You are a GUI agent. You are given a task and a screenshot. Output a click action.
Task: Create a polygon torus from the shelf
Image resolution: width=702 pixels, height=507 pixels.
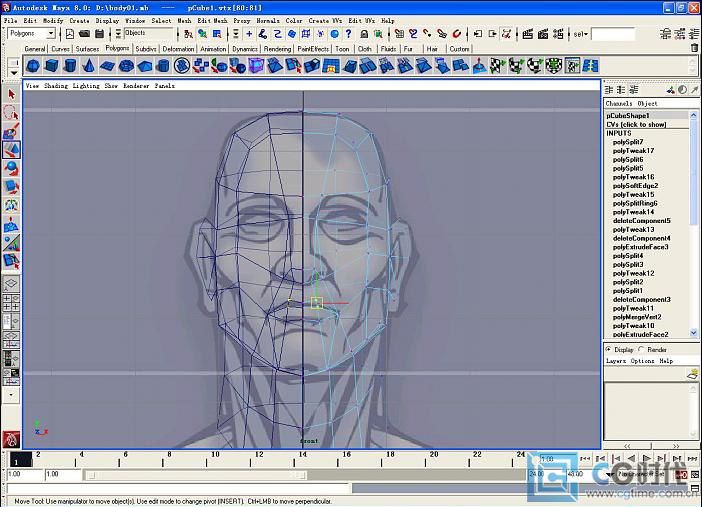coord(127,66)
